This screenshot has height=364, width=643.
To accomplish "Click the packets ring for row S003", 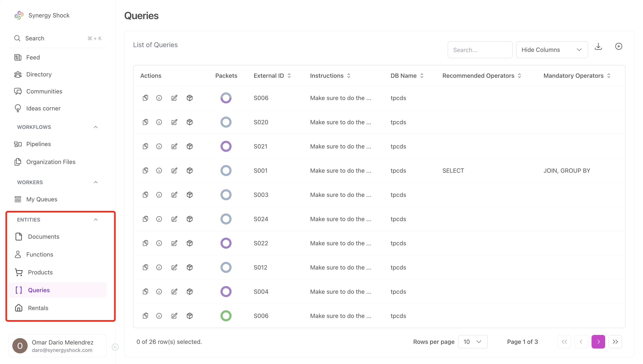I will point(226,195).
